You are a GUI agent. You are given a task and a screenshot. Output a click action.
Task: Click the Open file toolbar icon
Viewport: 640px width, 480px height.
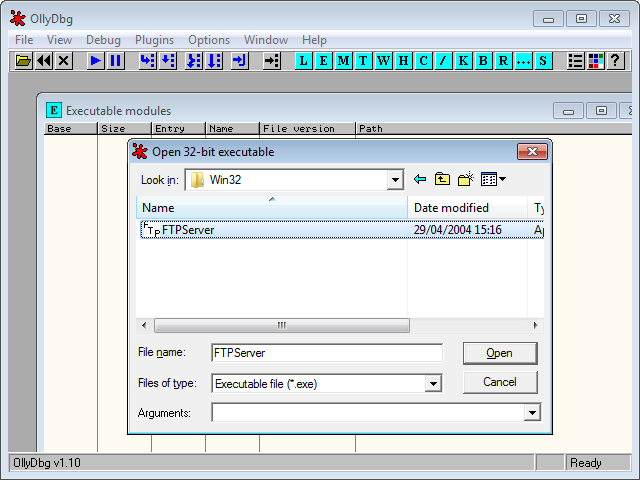pos(23,61)
